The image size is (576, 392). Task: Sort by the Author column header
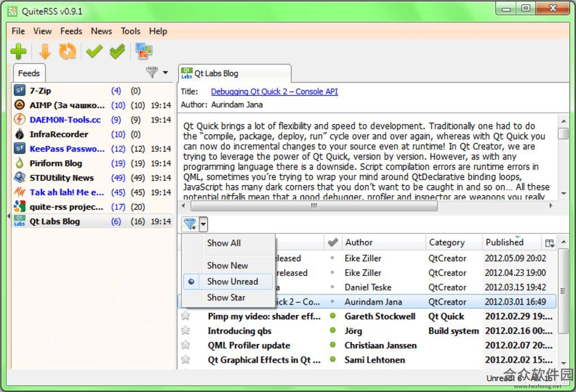tap(383, 242)
